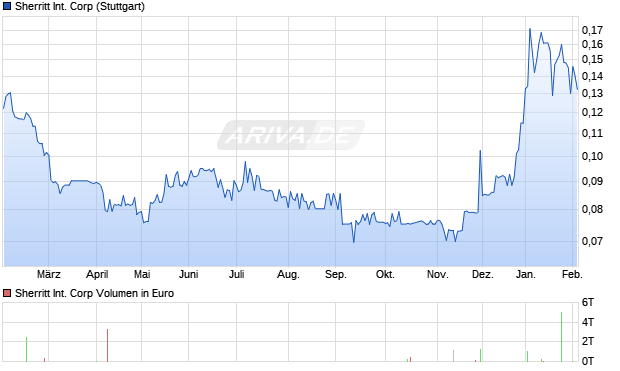
Task: Click the 'Juli' month label
Action: (236, 274)
